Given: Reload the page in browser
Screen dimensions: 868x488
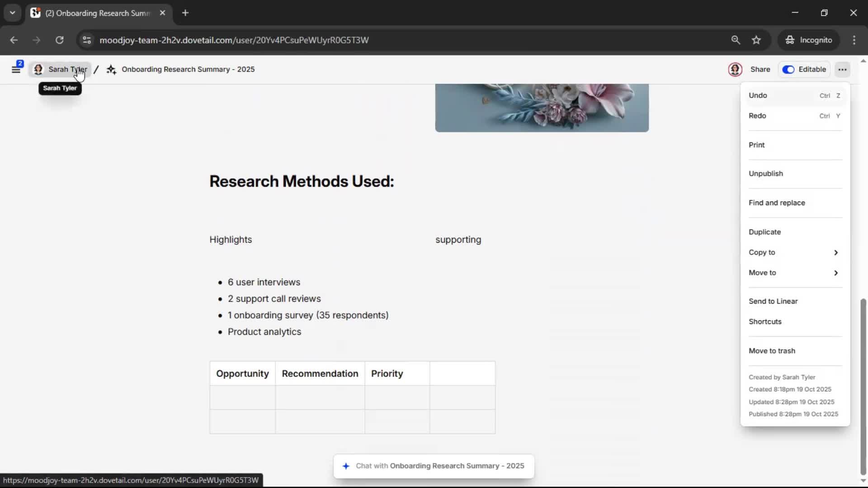Looking at the screenshot, I should [x=59, y=40].
